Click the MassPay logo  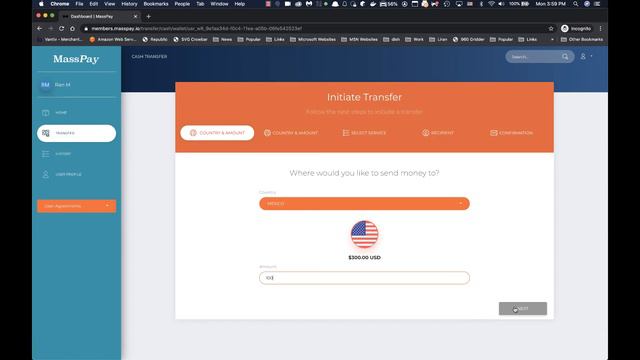[76, 59]
